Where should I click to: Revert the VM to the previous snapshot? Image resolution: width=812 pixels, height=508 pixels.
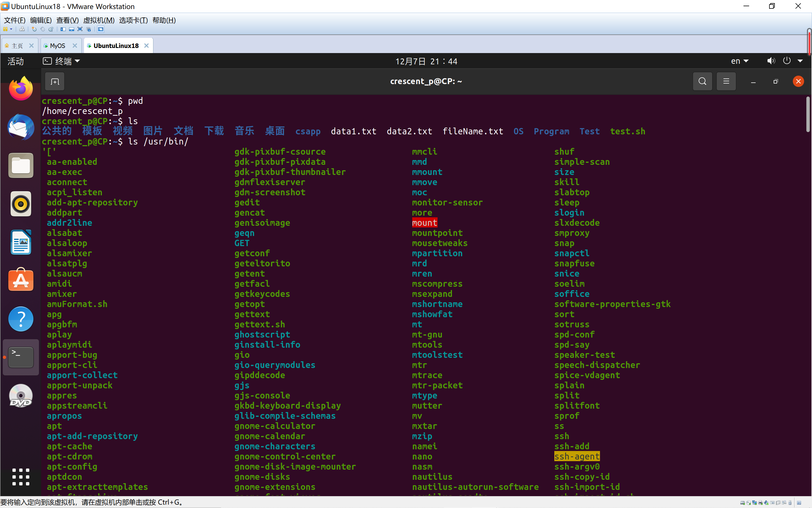click(x=43, y=29)
